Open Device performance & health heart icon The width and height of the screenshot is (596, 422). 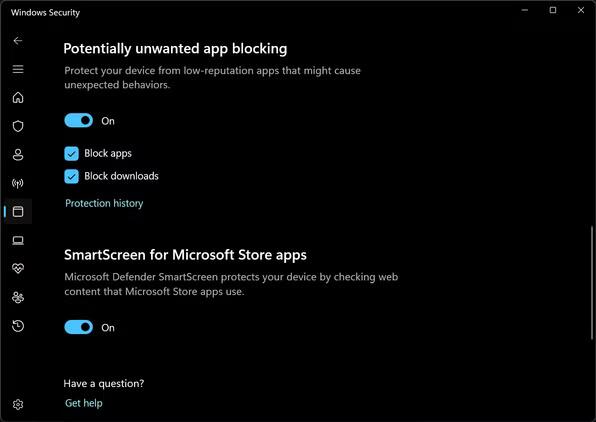point(18,269)
